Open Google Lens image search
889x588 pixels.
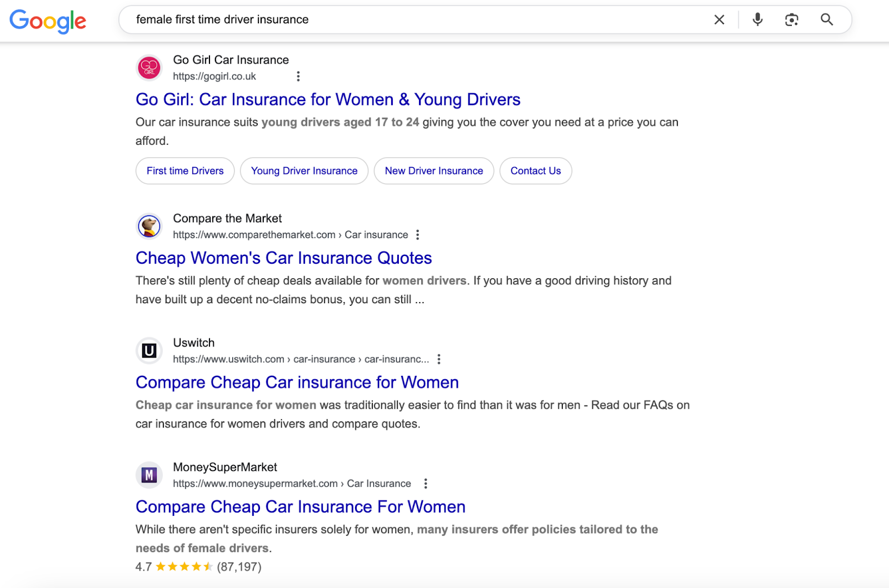791,20
